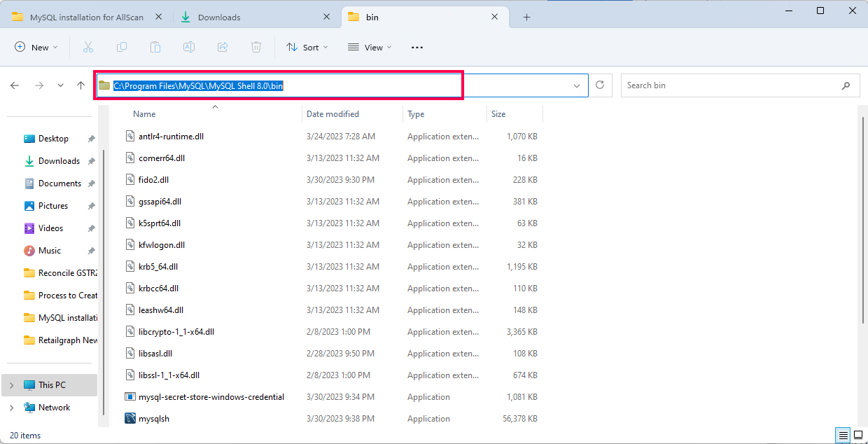
Task: Click pin icon beside Music
Action: point(91,251)
